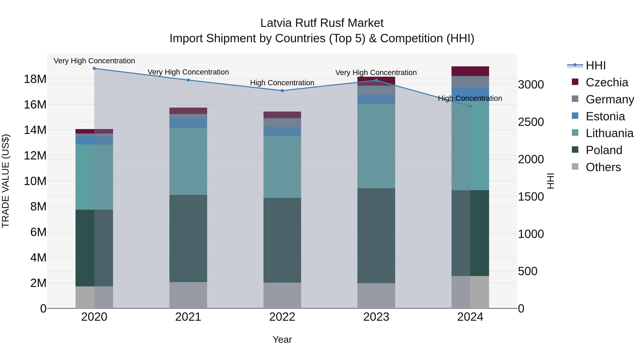Image resolution: width=644 pixels, height=362 pixels.
Task: Click the 500 HHI axis tick label
Action: pos(528,271)
